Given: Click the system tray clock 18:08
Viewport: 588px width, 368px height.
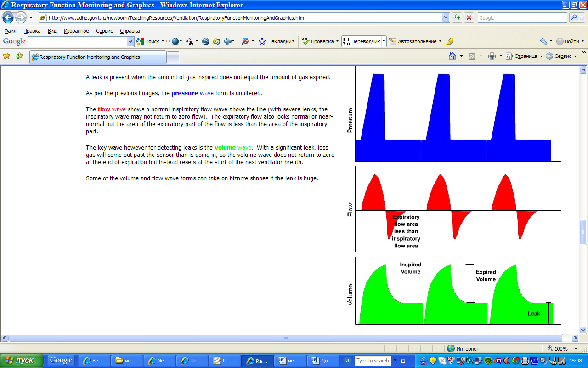Looking at the screenshot, I should tap(576, 361).
